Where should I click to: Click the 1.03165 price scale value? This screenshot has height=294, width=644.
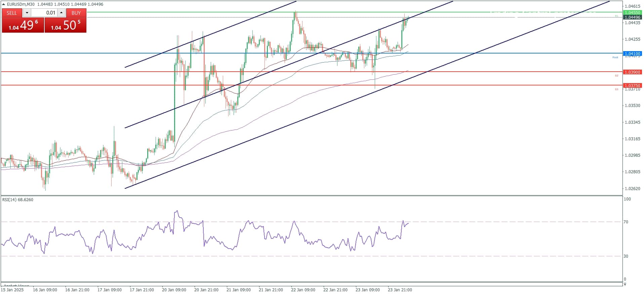pyautogui.click(x=632, y=139)
